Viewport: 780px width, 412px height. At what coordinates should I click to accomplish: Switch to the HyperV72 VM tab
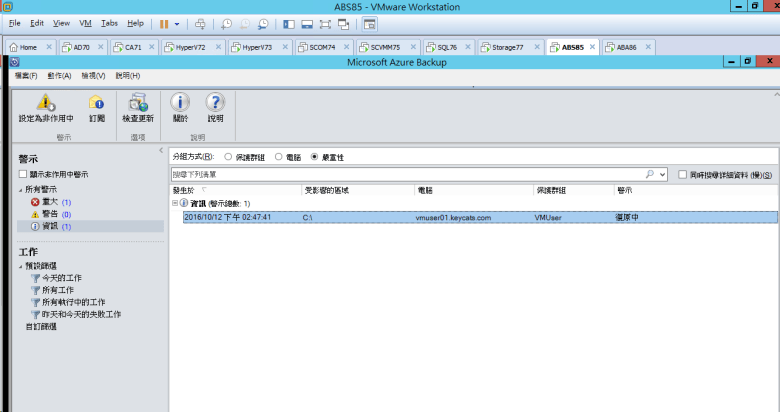[188, 47]
